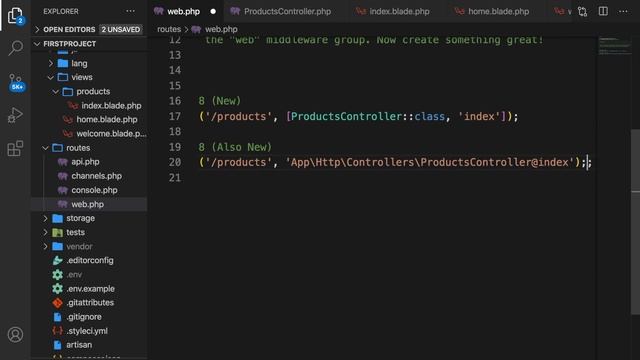Click the editor vertical scrollbar
Viewport: 640px width, 360px height.
pyautogui.click(x=635, y=222)
